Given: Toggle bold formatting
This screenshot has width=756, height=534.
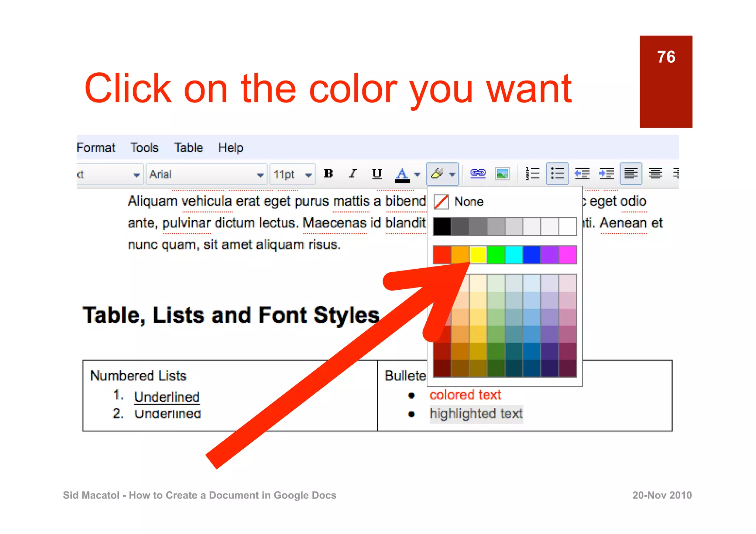Looking at the screenshot, I should pos(328,173).
